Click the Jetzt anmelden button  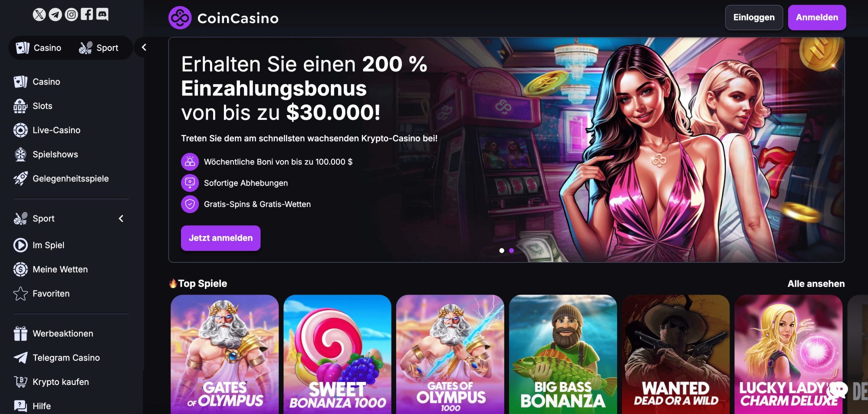coord(220,238)
